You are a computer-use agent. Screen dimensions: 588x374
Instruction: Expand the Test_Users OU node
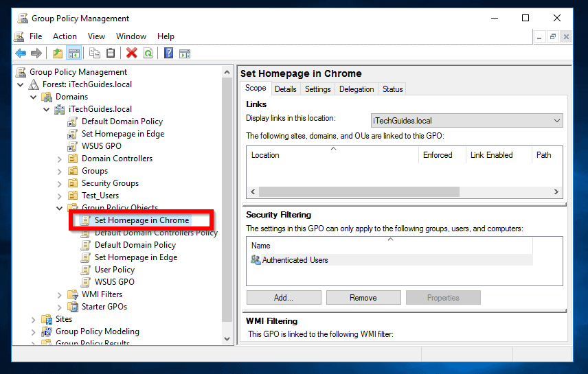59,196
